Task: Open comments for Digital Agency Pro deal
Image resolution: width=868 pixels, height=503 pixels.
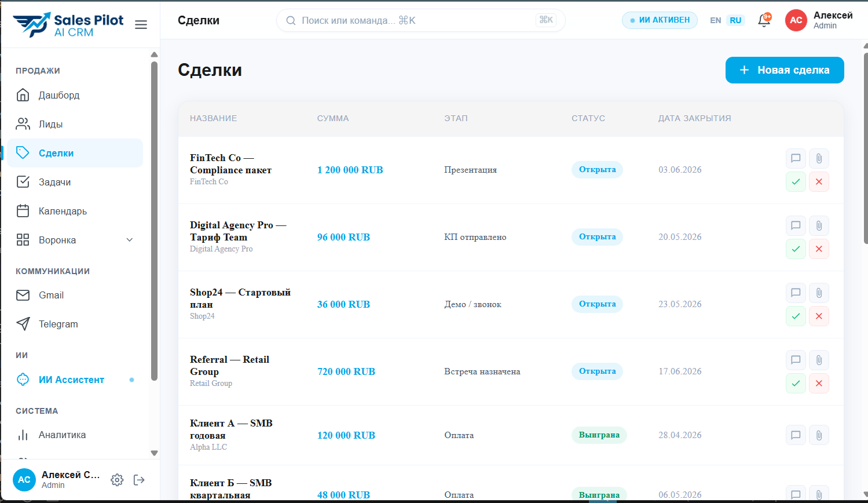Action: 796,225
